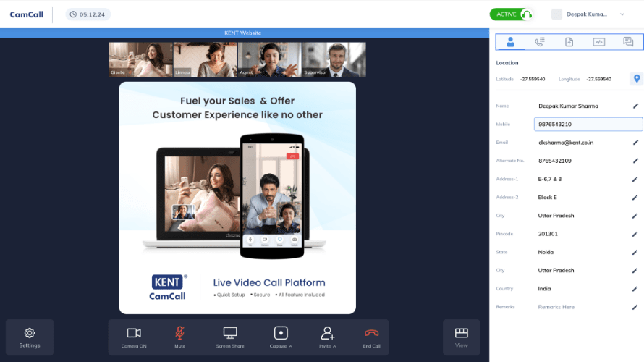Viewport: 644px width, 362px height.
Task: Switch to the call log tab icon
Action: (x=540, y=42)
